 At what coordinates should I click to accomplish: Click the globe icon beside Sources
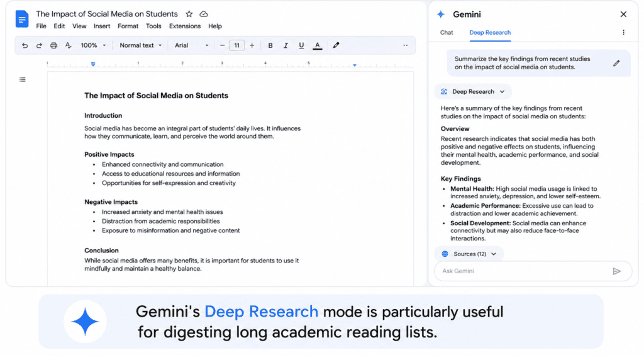click(445, 254)
